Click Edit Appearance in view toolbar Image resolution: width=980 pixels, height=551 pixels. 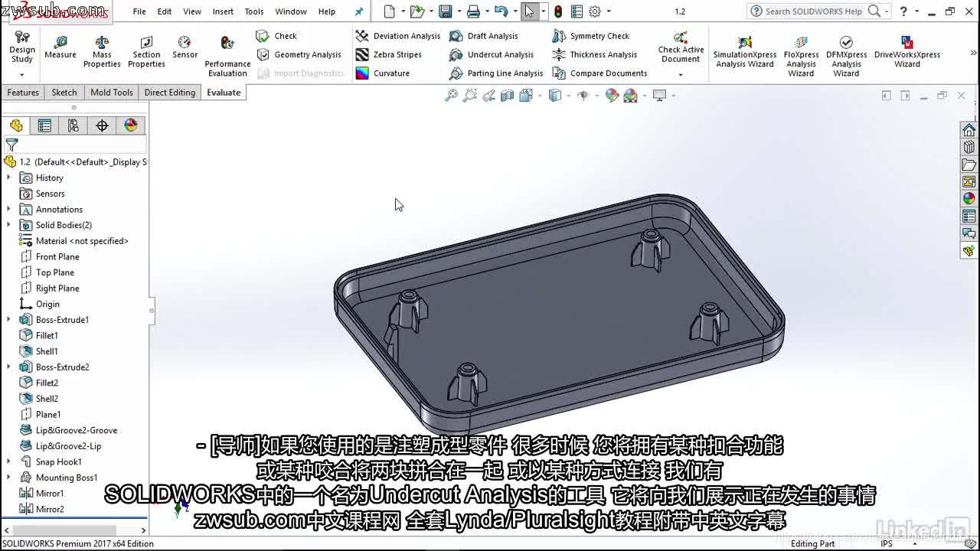click(x=612, y=96)
